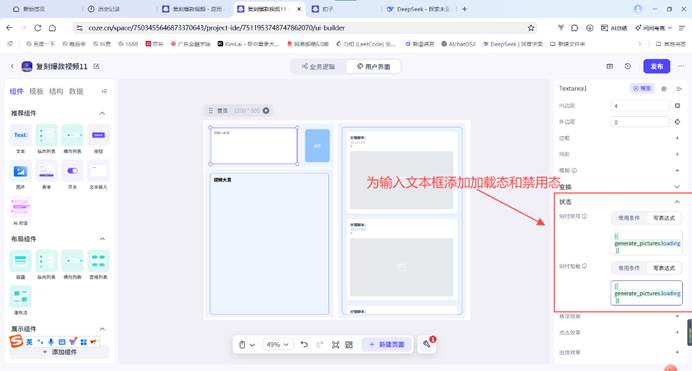
Task: Open the version history clock icon
Action: tap(628, 66)
